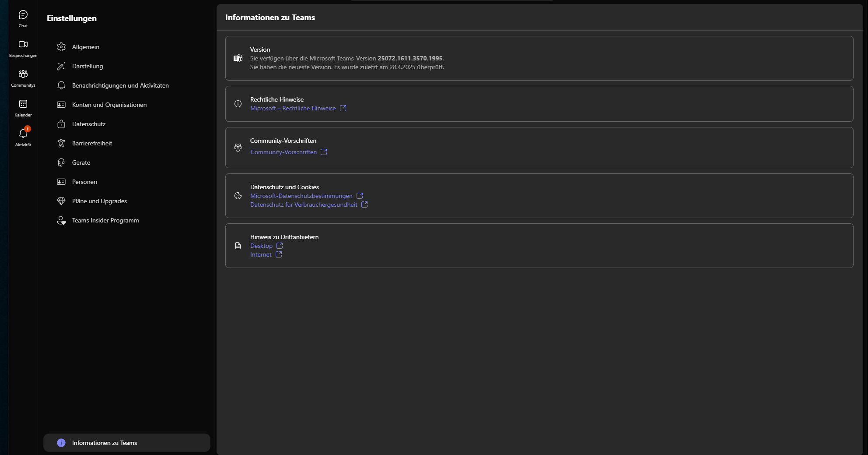Open the Geräte headset settings icon

61,162
